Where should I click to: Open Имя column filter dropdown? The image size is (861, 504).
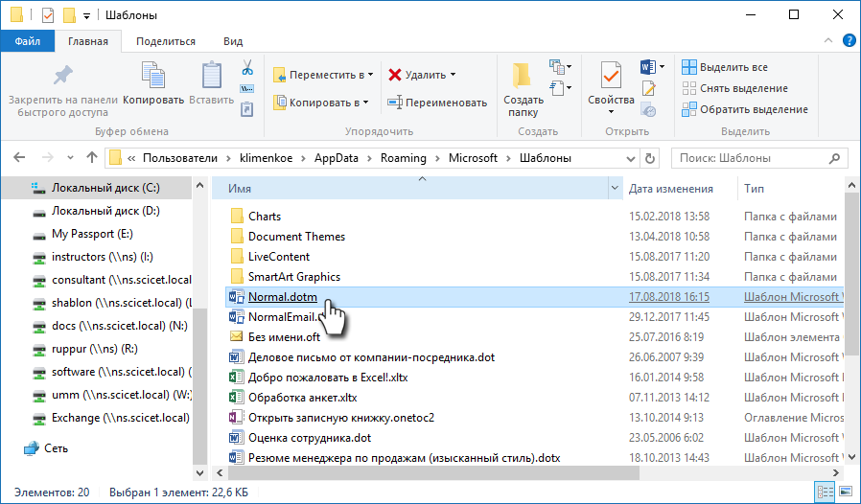[x=615, y=189]
